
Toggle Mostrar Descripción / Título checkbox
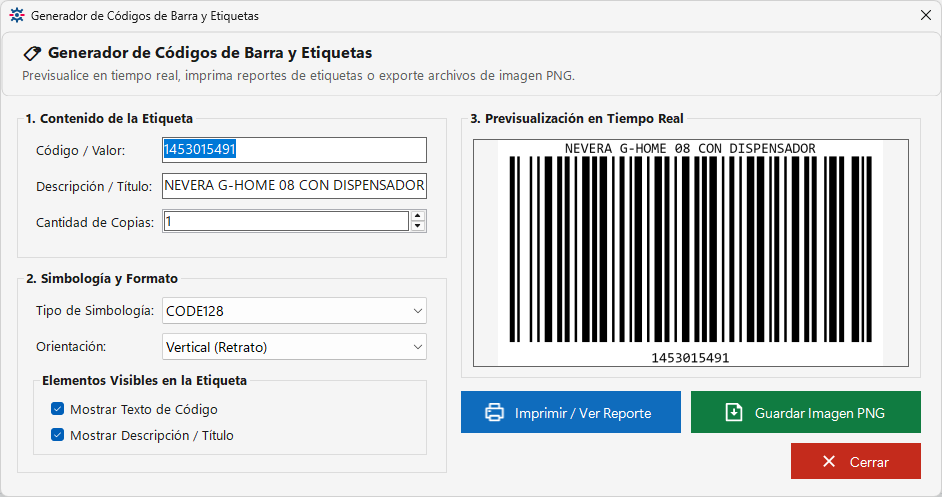point(58,435)
